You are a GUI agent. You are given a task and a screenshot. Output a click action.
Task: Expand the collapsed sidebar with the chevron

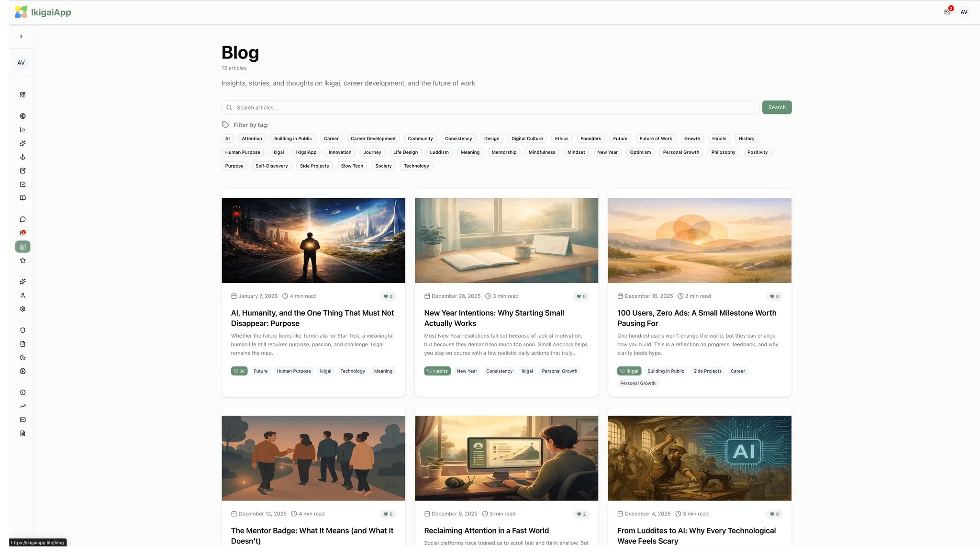click(21, 36)
